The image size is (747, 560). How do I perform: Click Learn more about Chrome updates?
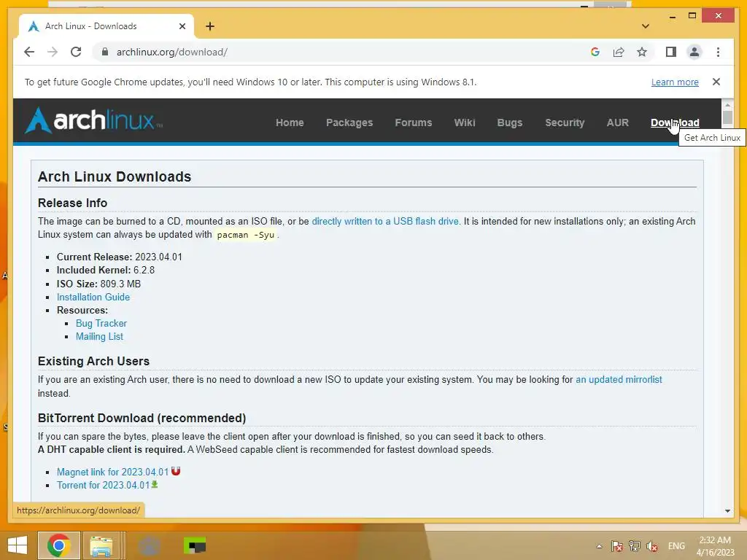(x=675, y=82)
